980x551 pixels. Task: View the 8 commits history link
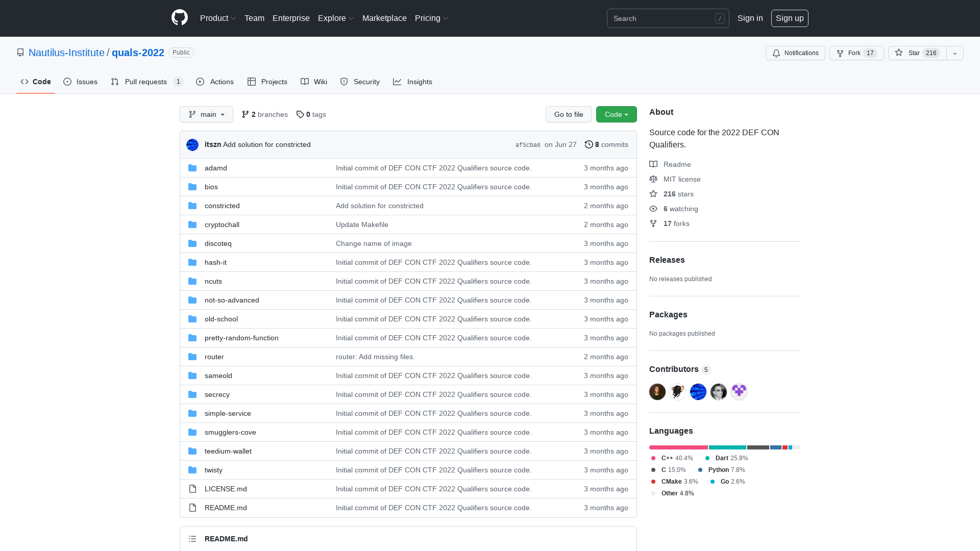pos(606,144)
